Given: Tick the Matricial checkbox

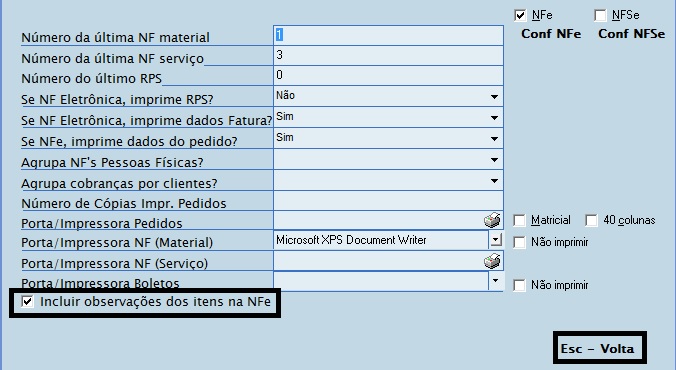Looking at the screenshot, I should 520,220.
